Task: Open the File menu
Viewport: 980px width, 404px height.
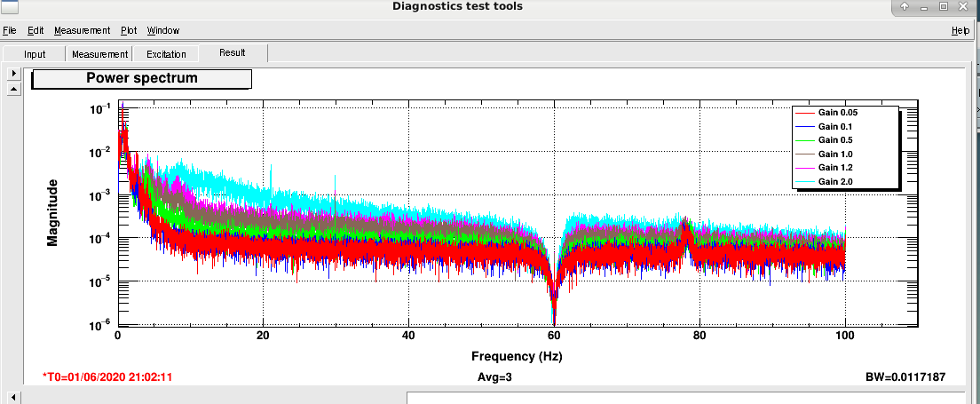Action: coord(10,30)
